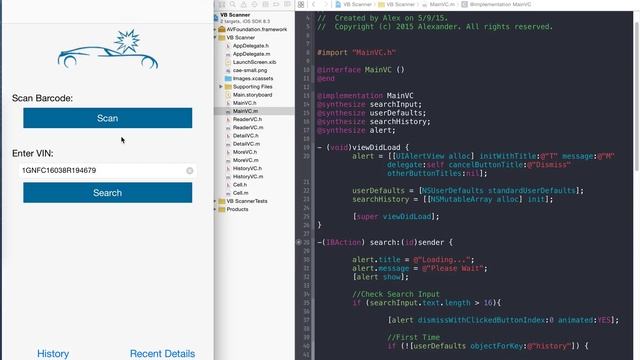Select DetailVC.m file
The height and width of the screenshot is (360, 640).
[246, 144]
